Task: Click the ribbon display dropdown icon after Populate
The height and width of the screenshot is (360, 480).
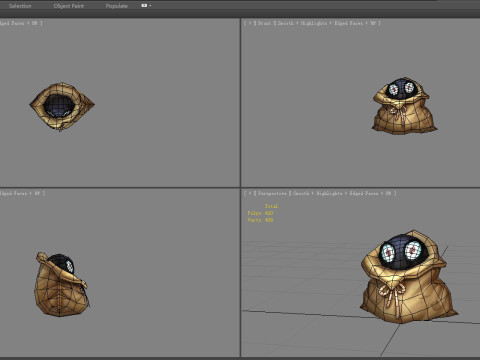Action: tap(146, 6)
